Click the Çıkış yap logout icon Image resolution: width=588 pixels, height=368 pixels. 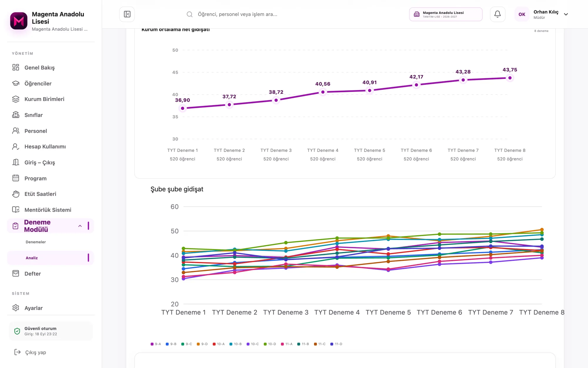(x=17, y=352)
